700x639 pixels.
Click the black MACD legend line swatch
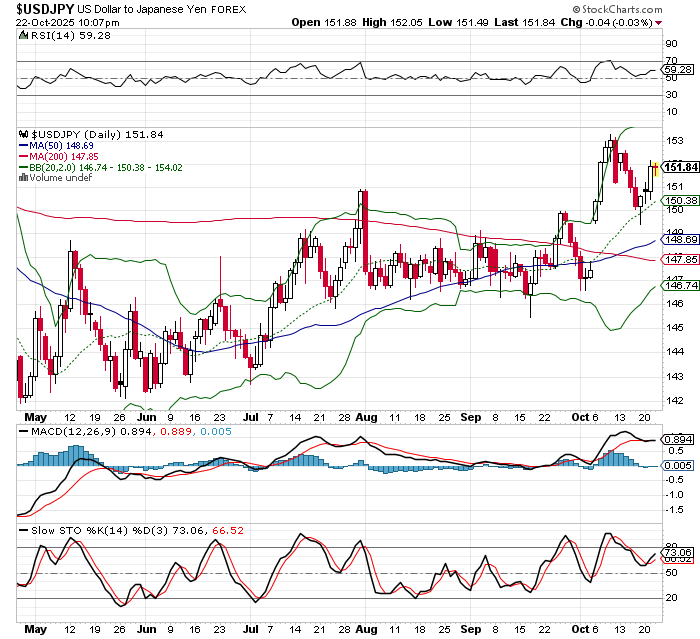tap(24, 431)
